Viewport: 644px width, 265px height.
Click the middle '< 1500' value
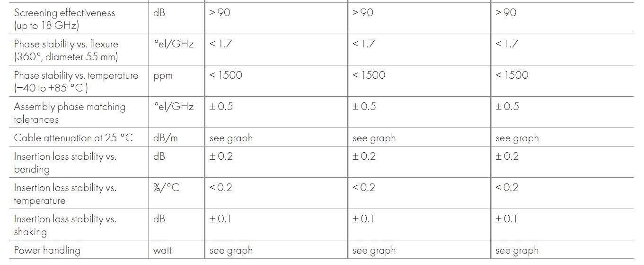coord(369,75)
